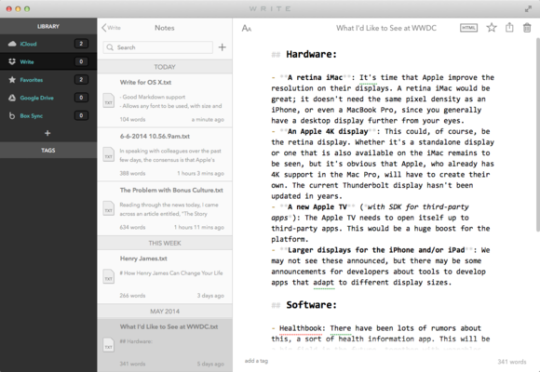Click the Hardware: heading in editor
Viewport: 540px width, 372px height.
pos(311,54)
